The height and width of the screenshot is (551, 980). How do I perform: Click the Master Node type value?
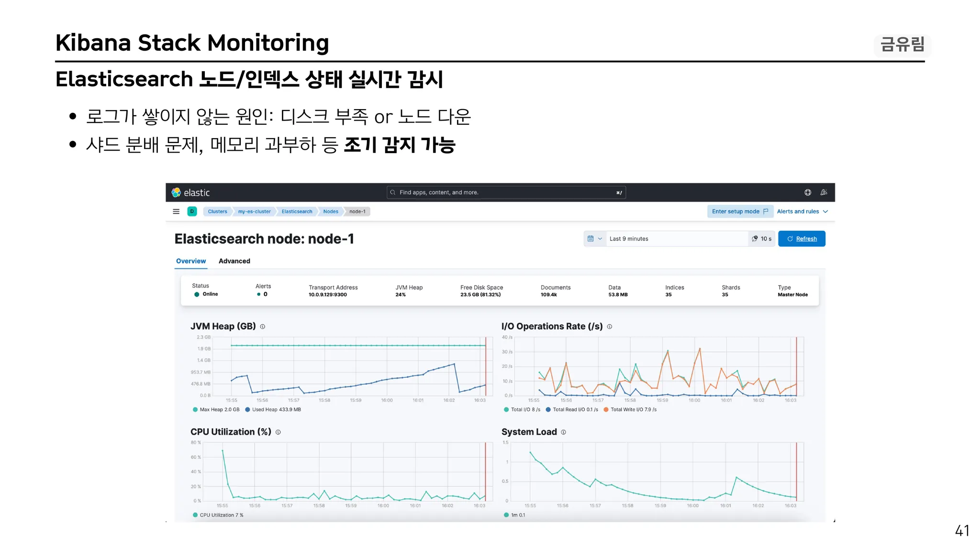click(792, 295)
